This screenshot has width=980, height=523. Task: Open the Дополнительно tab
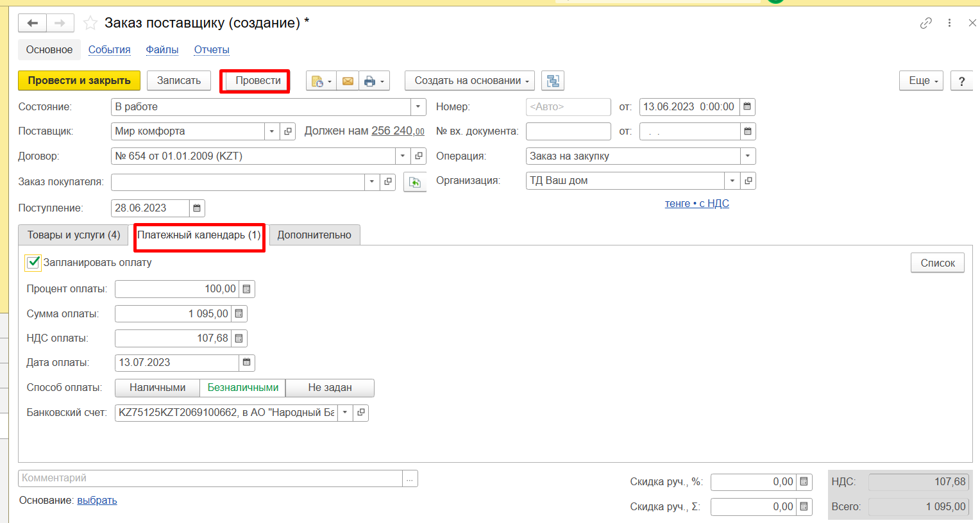coord(314,235)
